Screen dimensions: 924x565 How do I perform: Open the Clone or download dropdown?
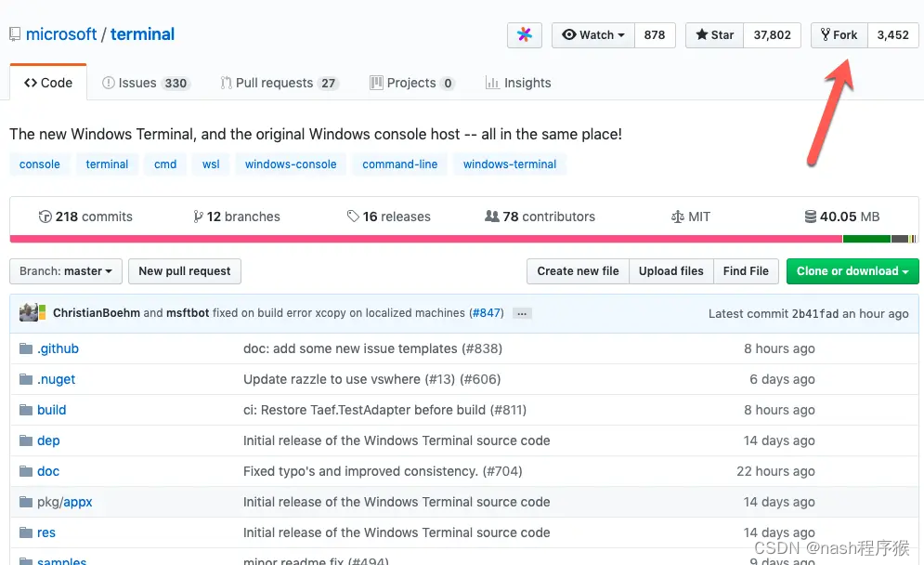tap(852, 270)
